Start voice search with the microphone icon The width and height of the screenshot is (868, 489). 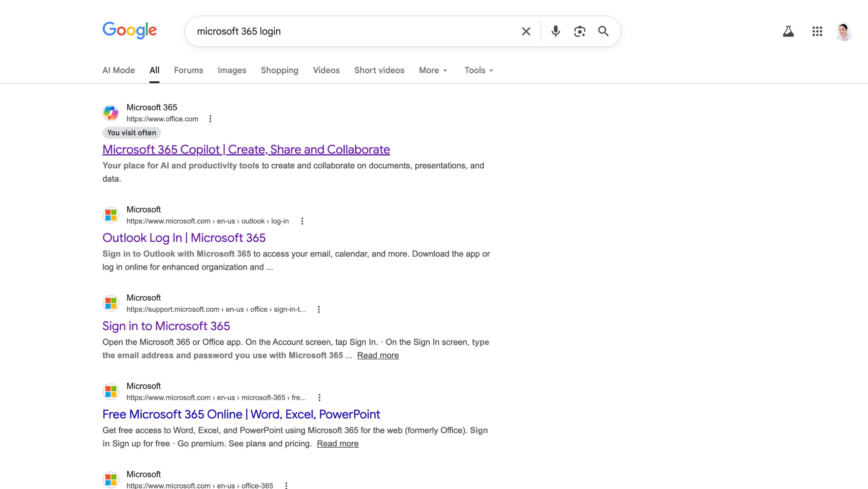(555, 32)
